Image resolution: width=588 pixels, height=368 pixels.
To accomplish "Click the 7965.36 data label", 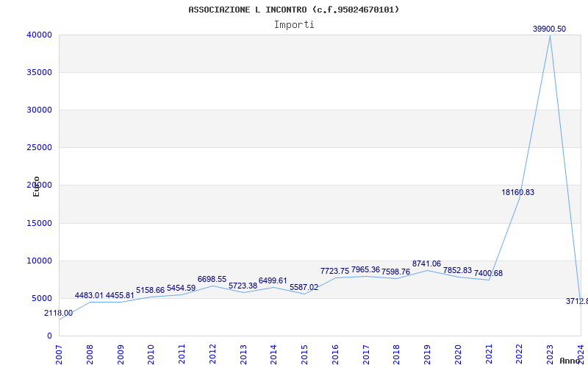I will click(365, 269).
